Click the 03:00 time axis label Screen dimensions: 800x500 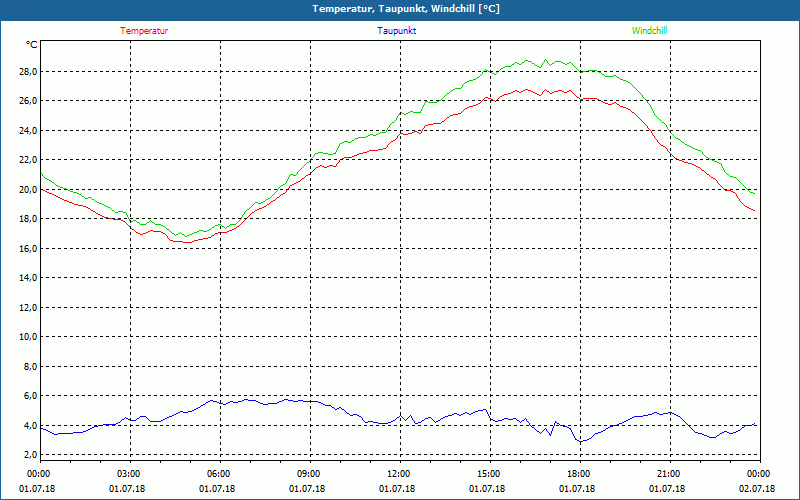pos(130,474)
